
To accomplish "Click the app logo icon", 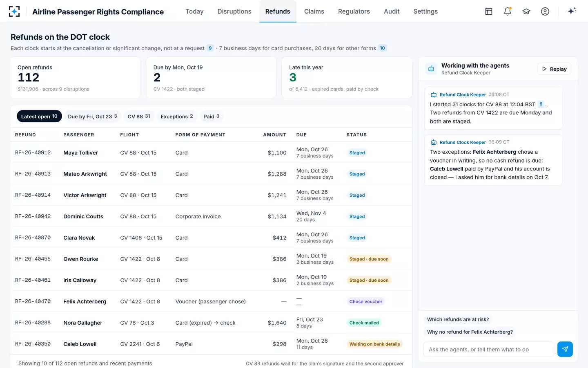I will pos(14,11).
